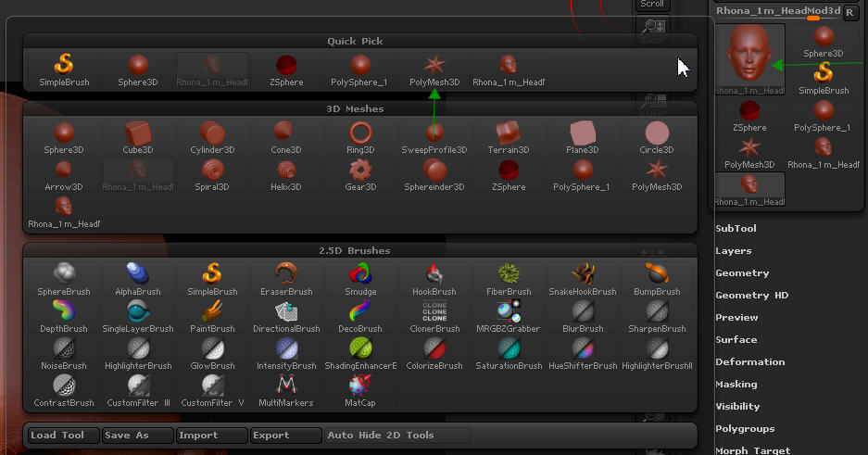Image resolution: width=868 pixels, height=455 pixels.
Task: Choose Cone3D mesh tool
Action: pos(286,138)
